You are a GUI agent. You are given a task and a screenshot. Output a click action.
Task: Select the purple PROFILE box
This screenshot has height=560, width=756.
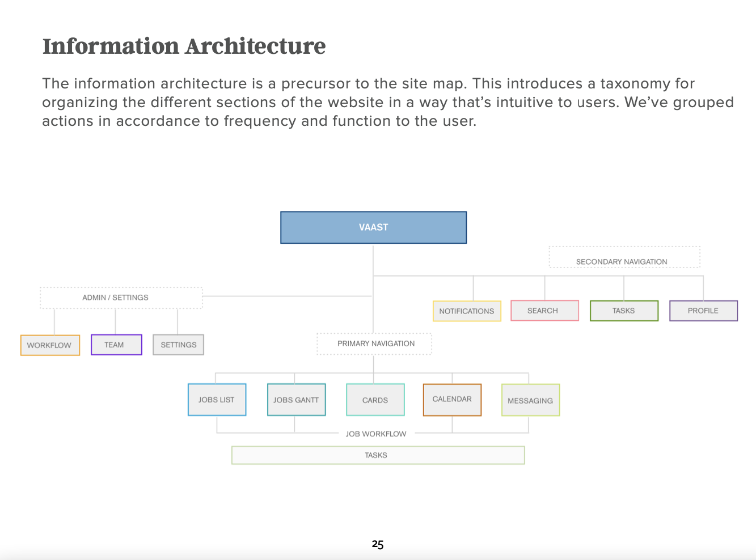coord(703,311)
